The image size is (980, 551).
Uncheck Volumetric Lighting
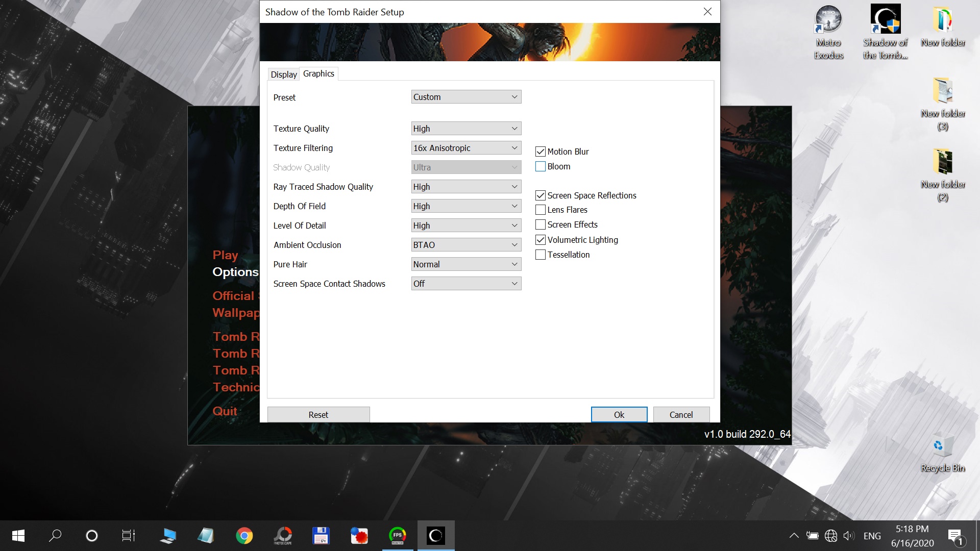point(540,240)
